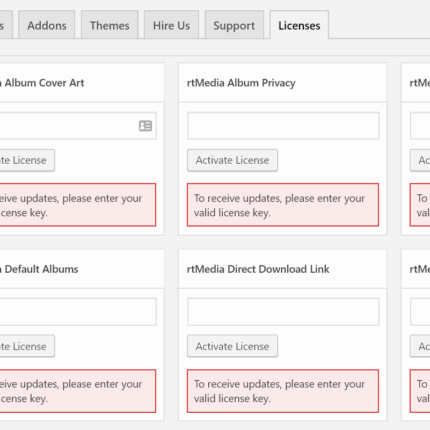430x430 pixels.
Task: Focus the Direct Download Link license field
Action: click(283, 312)
